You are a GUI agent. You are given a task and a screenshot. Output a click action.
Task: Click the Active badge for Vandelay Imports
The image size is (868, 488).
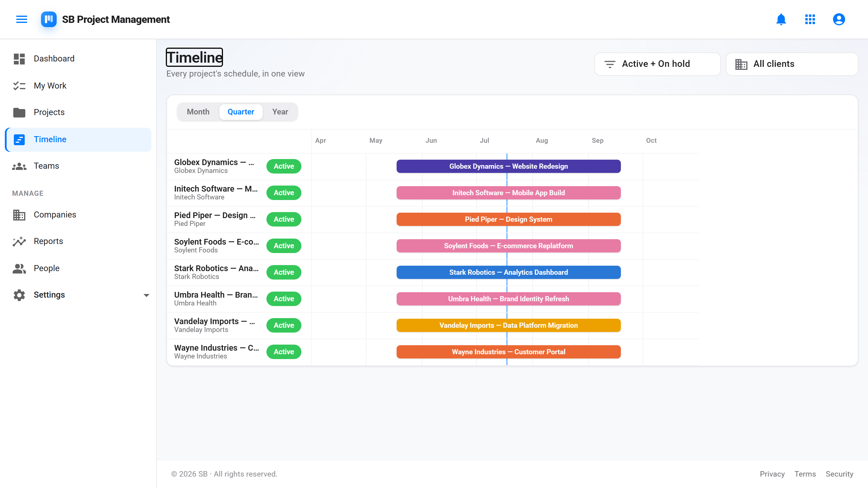[x=284, y=325]
